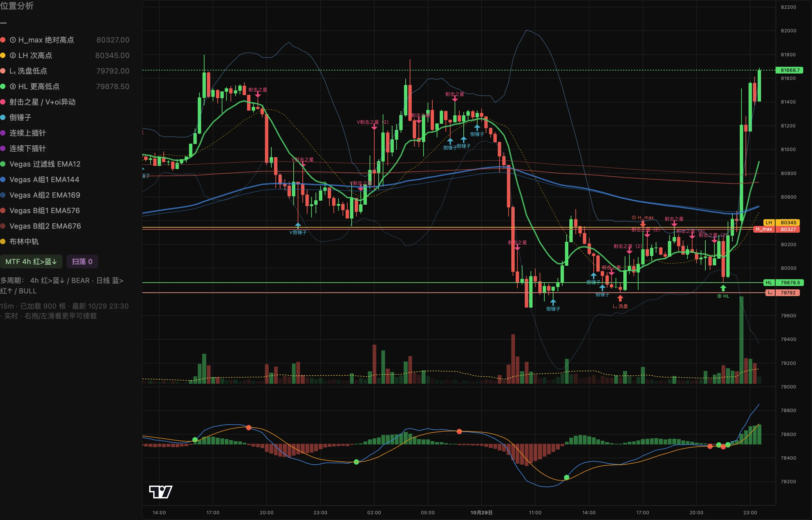812x520 pixels.
Task: Toggle the Vegas 过滤线 EMA12 legend entry
Action: pyautogui.click(x=40, y=164)
